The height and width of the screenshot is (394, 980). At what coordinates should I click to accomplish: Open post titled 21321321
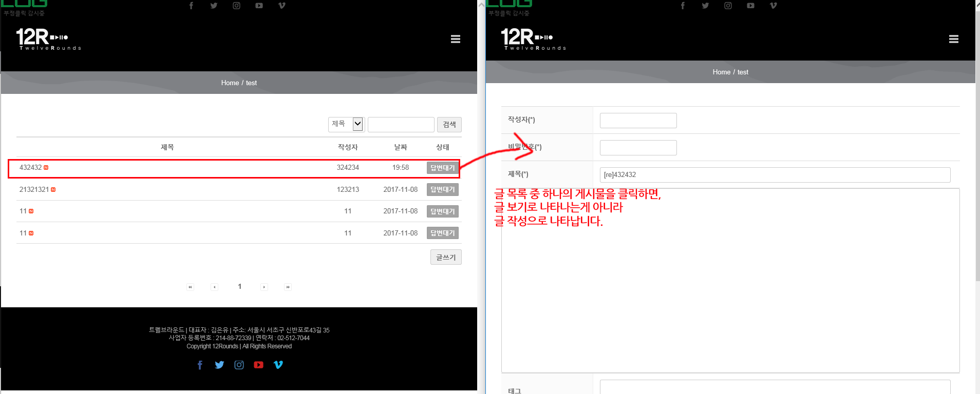point(34,190)
